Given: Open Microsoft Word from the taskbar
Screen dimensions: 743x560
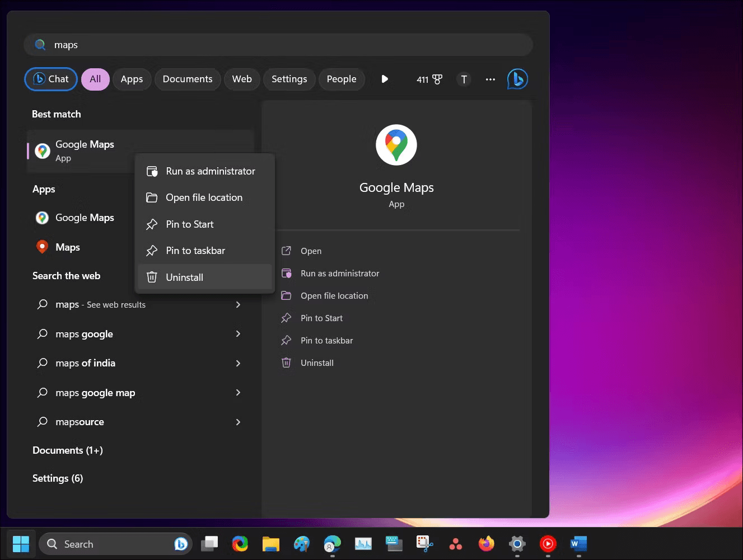Looking at the screenshot, I should tap(578, 543).
